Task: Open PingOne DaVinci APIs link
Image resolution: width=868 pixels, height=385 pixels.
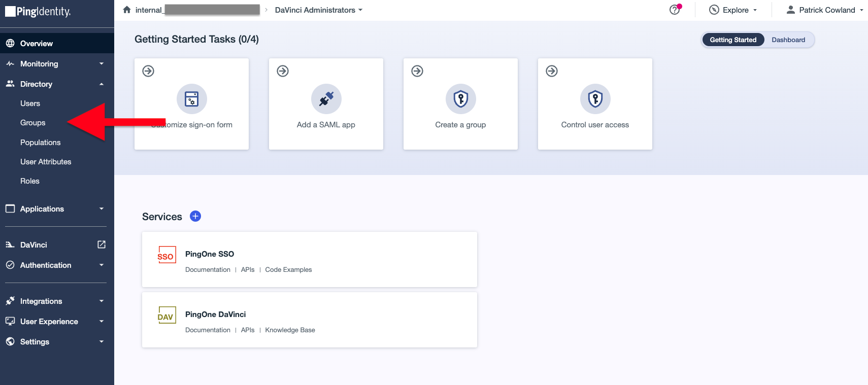Action: (248, 330)
